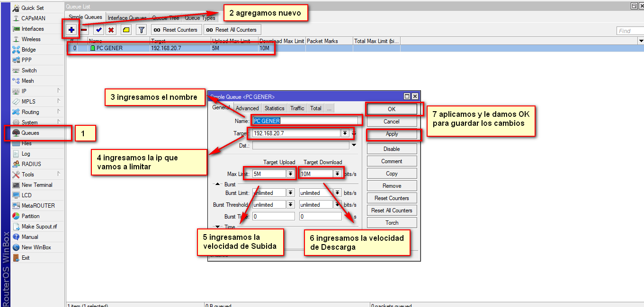Expand the Target Upload Max Limit dropdown

coord(290,174)
